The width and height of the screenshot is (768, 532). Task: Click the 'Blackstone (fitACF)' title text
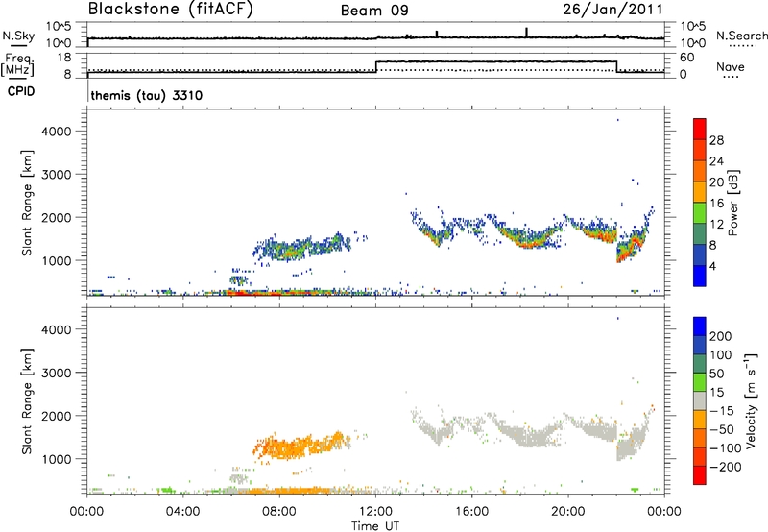(x=171, y=9)
